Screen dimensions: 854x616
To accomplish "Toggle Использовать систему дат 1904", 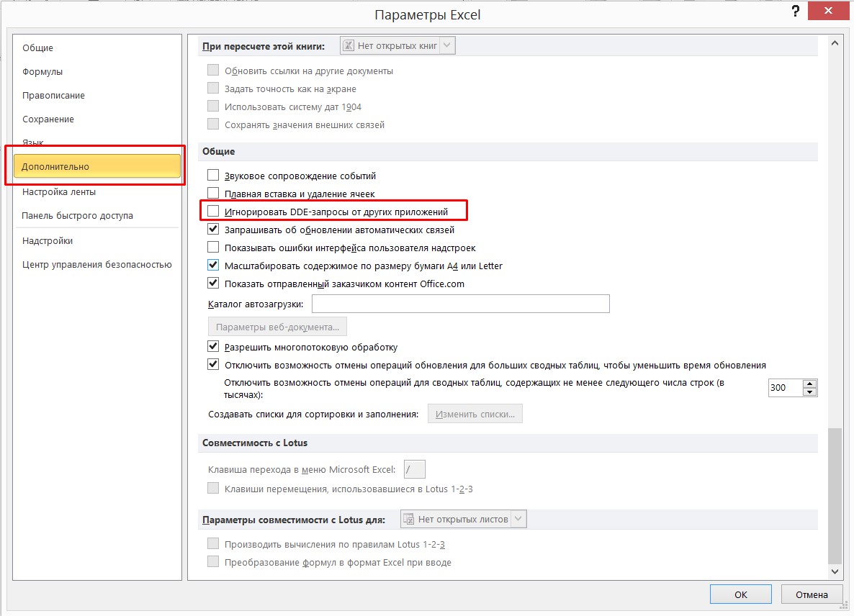I will (x=213, y=106).
